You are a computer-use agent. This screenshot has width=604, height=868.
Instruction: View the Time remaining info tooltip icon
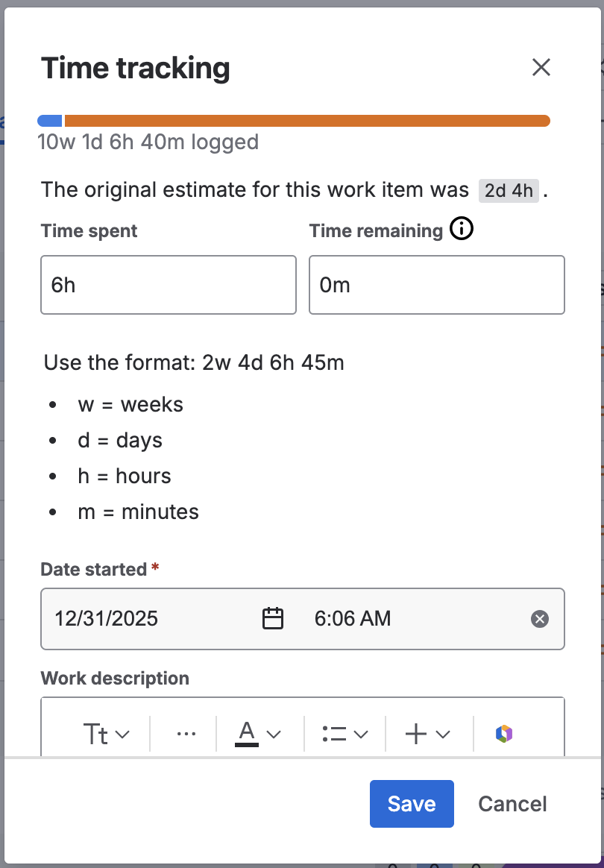[x=462, y=229]
